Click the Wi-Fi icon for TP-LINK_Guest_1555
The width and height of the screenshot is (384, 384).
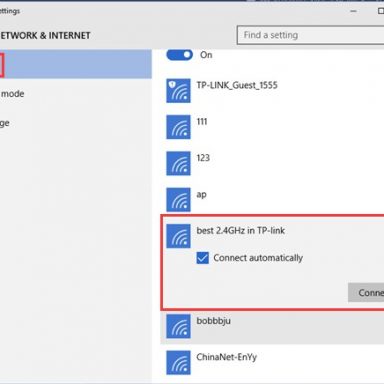[x=178, y=91]
